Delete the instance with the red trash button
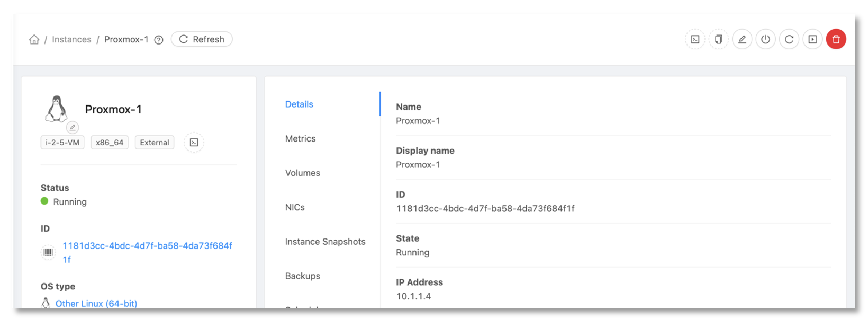868x318 pixels. click(836, 39)
